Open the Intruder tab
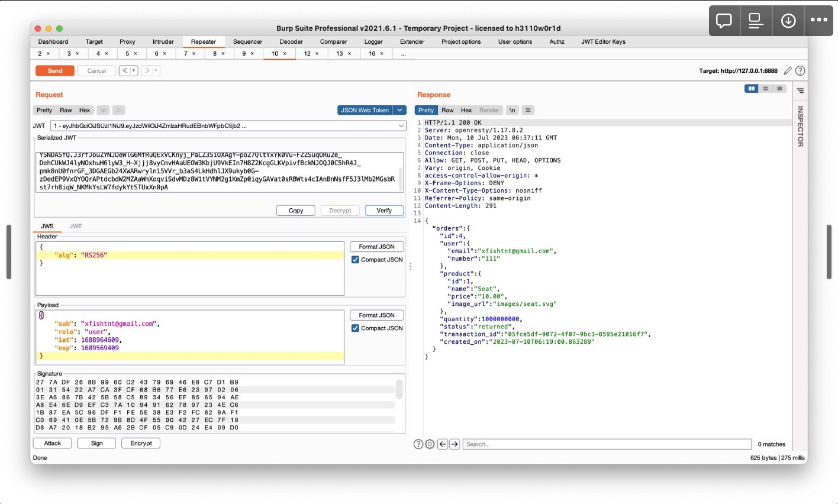This screenshot has height=504, width=838. (163, 42)
